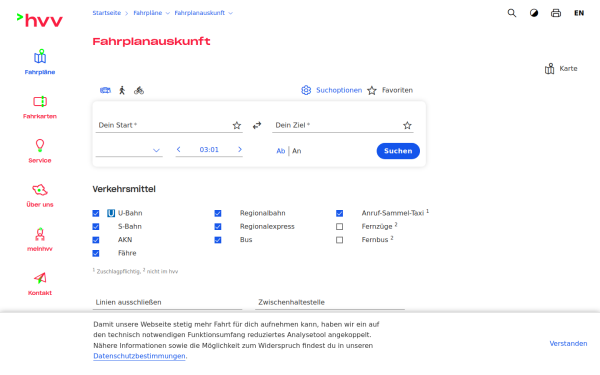
Task: Open the Über uns sidebar section
Action: tap(40, 196)
